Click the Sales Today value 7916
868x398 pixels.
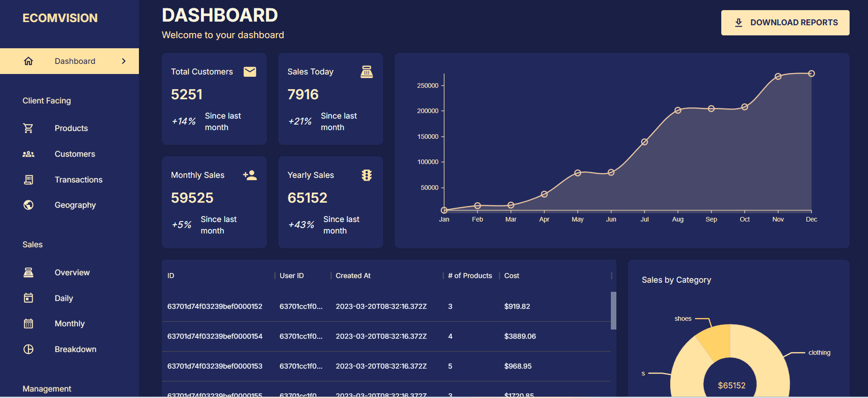click(303, 94)
